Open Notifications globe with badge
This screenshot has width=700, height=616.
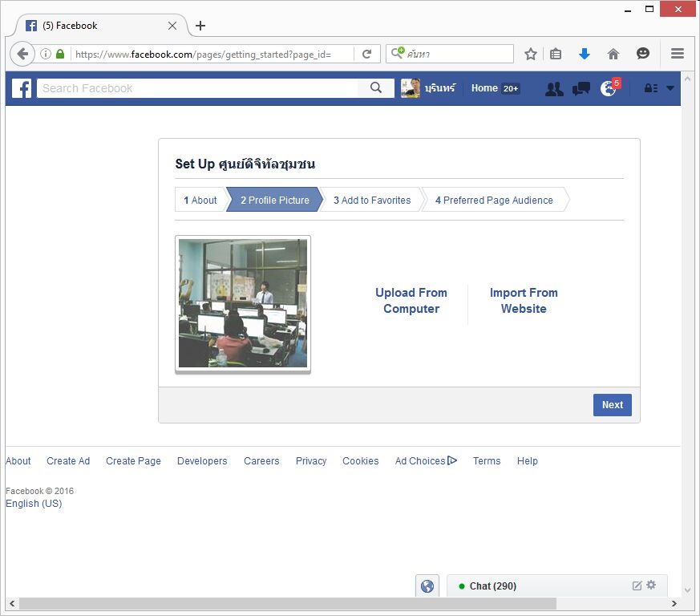pos(609,89)
